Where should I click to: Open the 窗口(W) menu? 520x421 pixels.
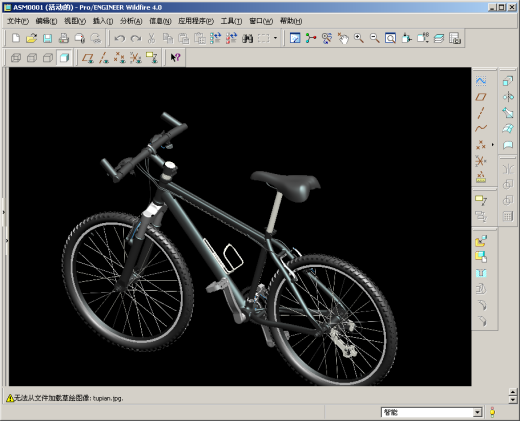pos(261,21)
